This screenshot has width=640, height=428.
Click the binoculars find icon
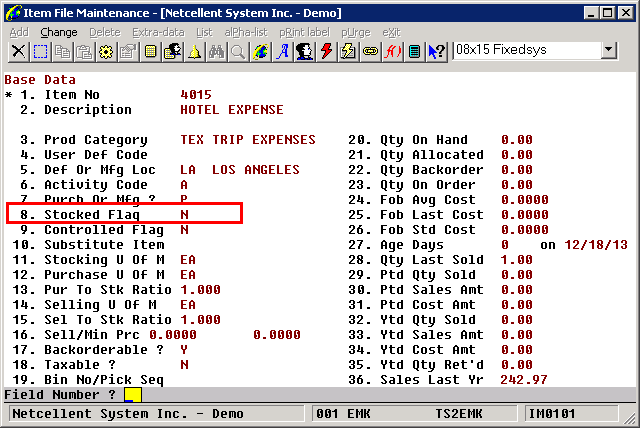[217, 52]
